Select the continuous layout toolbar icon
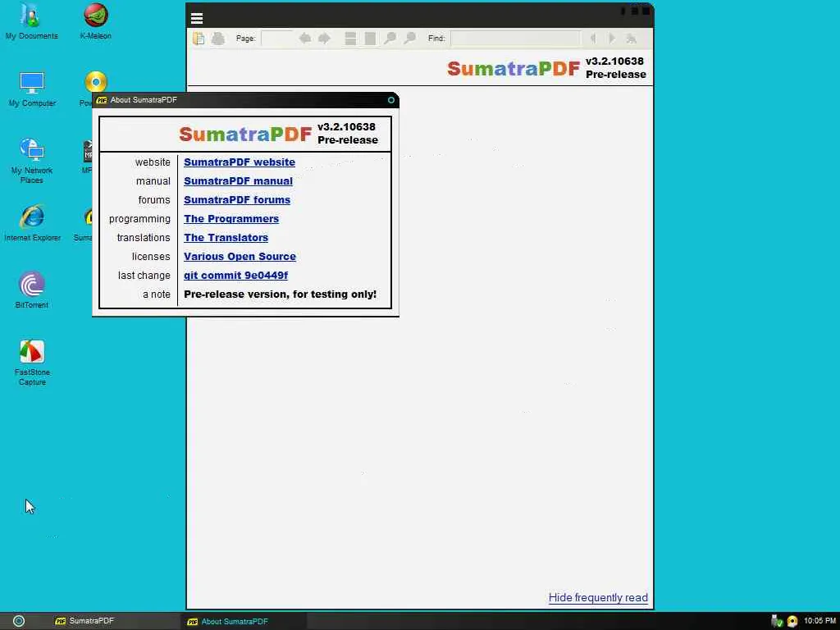The image size is (840, 630). point(350,39)
